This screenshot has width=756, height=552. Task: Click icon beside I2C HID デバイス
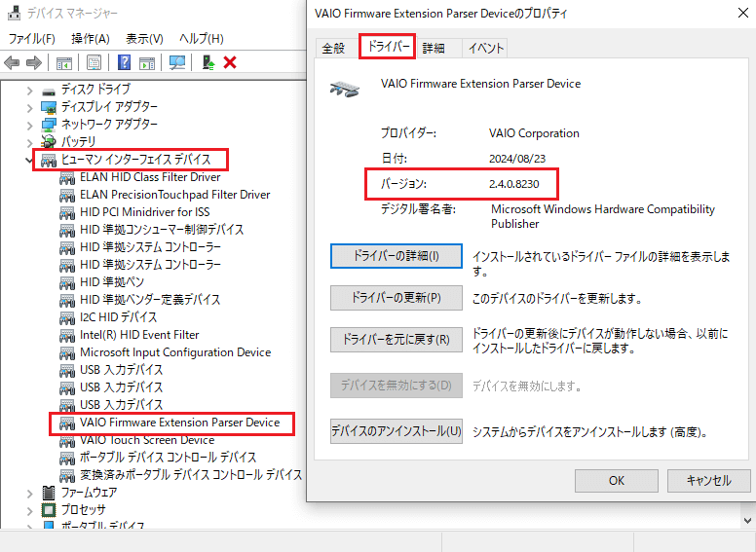(67, 318)
